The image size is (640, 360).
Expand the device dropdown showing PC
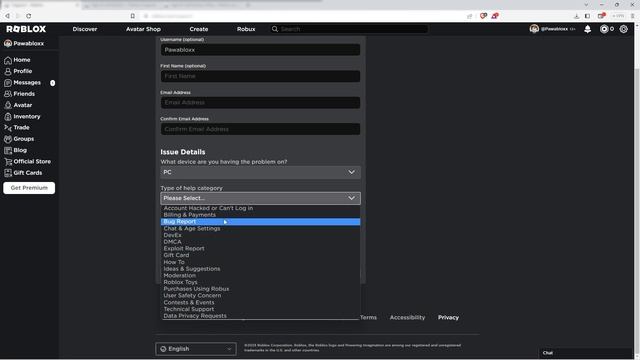click(x=260, y=172)
